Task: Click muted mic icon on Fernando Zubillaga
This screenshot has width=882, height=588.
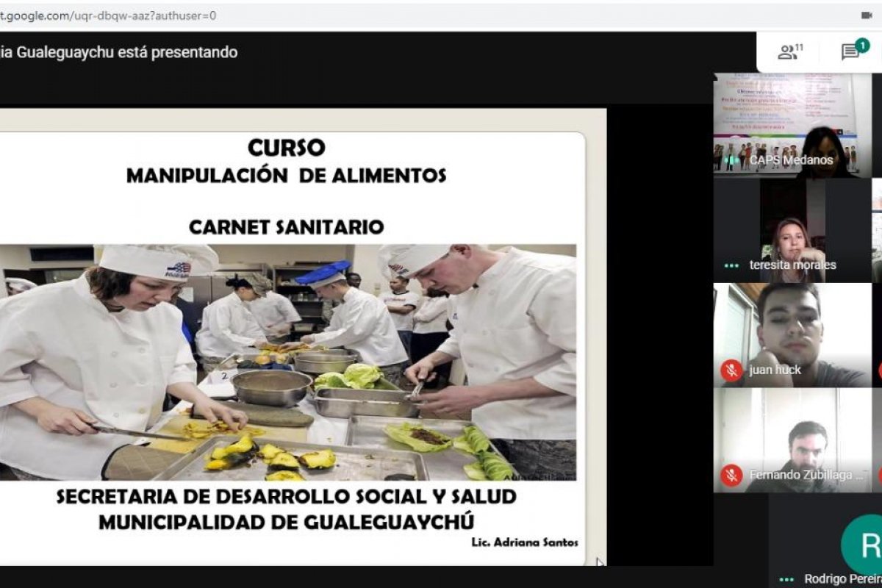Action: pyautogui.click(x=731, y=476)
